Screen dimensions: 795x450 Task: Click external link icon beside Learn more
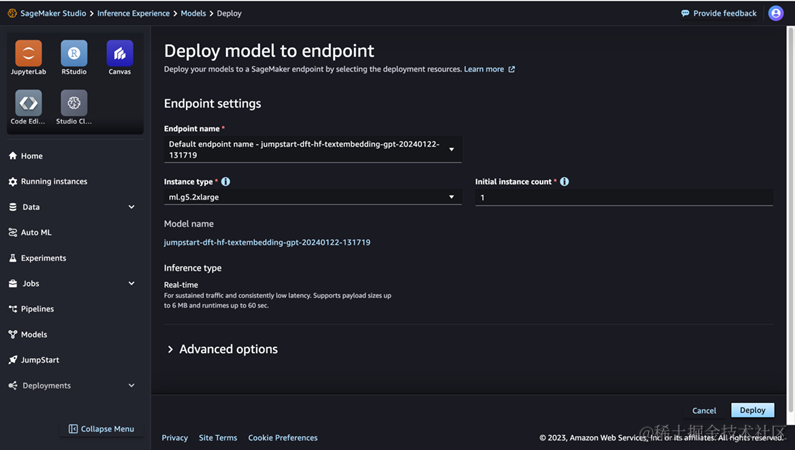click(x=512, y=69)
